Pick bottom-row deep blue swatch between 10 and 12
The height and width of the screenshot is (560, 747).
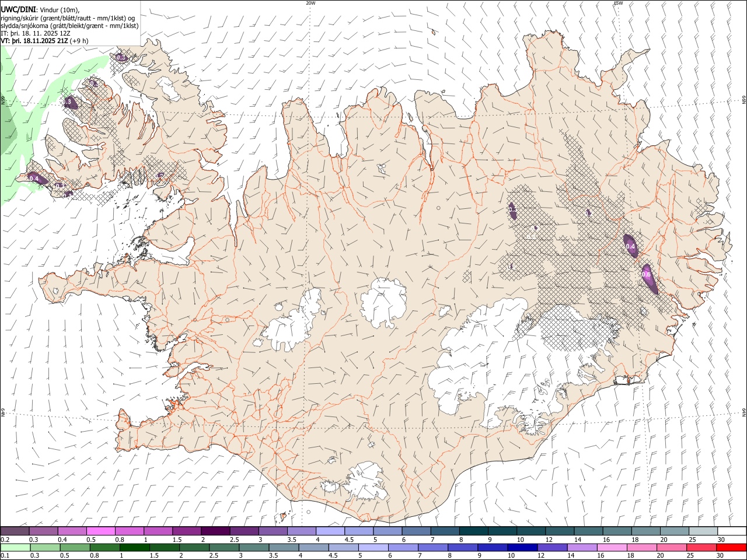coord(523,547)
